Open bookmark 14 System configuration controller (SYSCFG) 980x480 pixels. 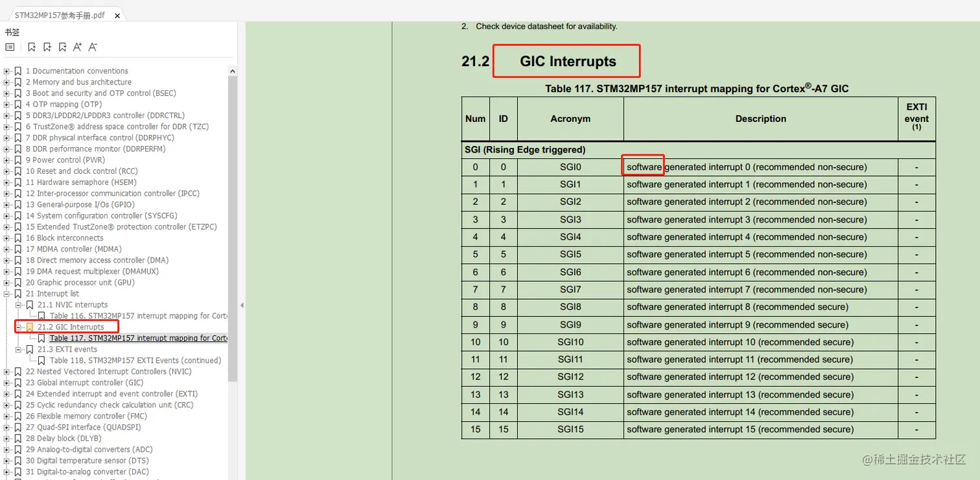tap(101, 216)
